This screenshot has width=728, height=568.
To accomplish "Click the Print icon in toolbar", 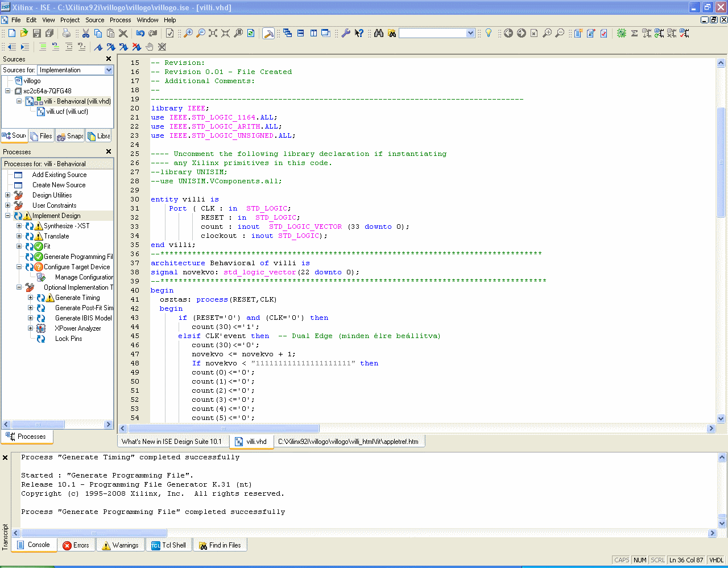I will [x=67, y=34].
